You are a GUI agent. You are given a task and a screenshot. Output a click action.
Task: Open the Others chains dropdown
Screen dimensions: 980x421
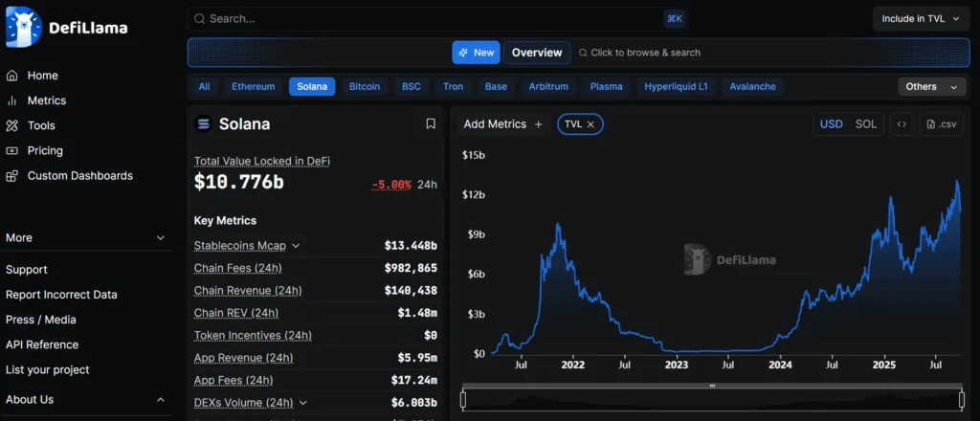click(931, 87)
